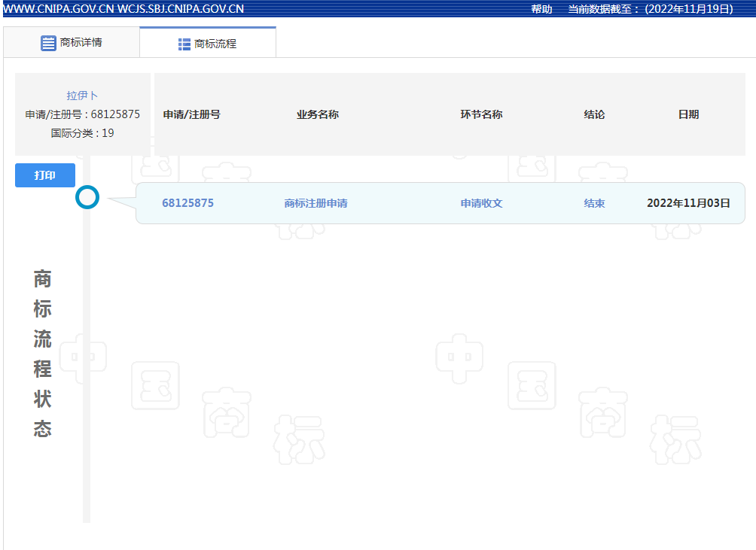Select 商标注册申请 in the flow row

click(x=316, y=203)
